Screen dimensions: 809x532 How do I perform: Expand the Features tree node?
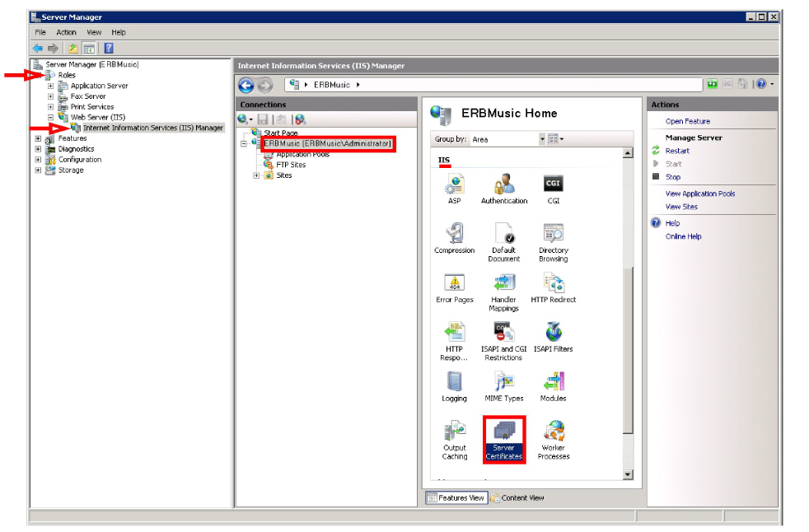point(38,138)
